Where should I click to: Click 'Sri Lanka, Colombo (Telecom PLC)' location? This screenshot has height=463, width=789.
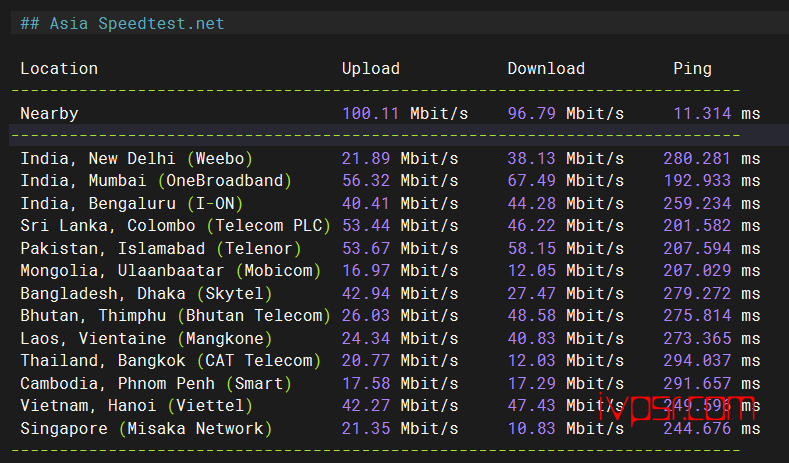coord(175,225)
